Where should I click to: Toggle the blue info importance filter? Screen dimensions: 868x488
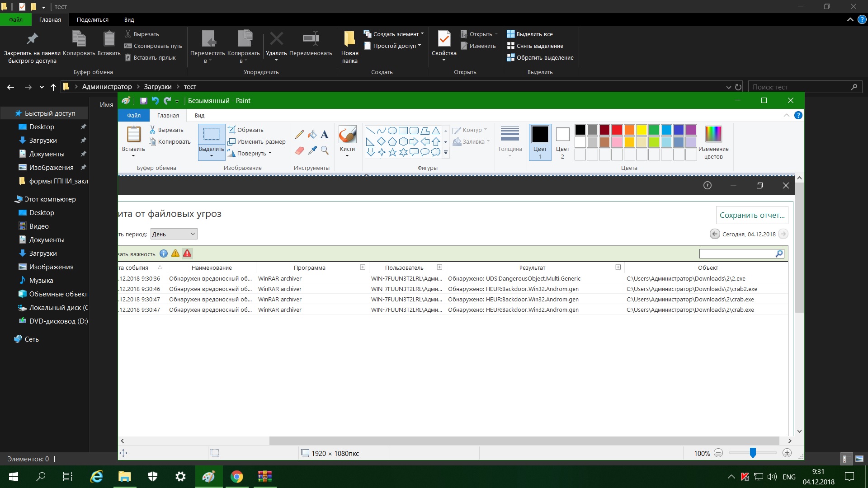pos(164,253)
